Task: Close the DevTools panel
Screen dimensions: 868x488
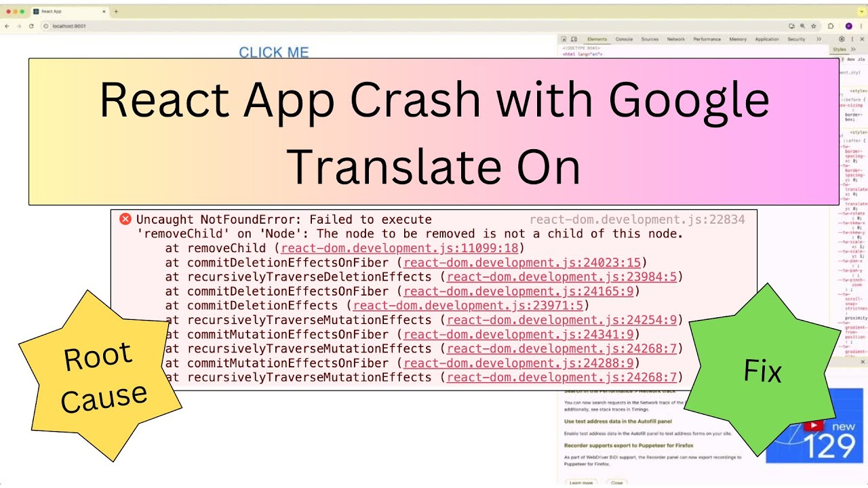Action: pos(861,39)
